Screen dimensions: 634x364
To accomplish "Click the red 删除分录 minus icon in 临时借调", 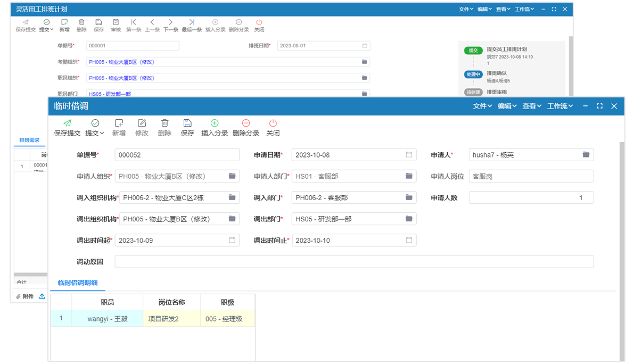I will tap(245, 123).
